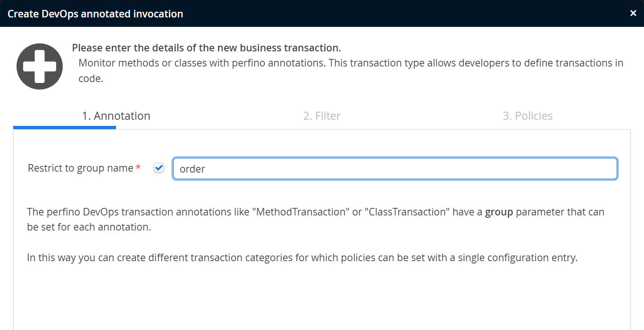Open the 2. Filter tab

pos(322,116)
